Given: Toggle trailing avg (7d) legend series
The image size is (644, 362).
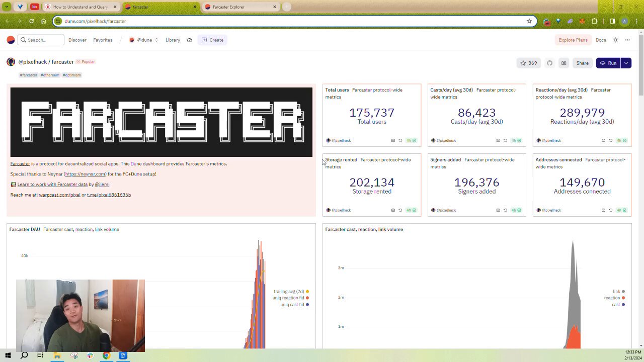Looking at the screenshot, I should coord(291,292).
